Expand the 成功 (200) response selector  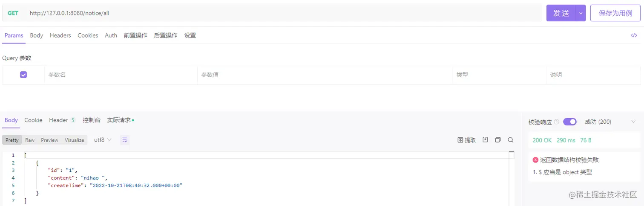(x=633, y=122)
